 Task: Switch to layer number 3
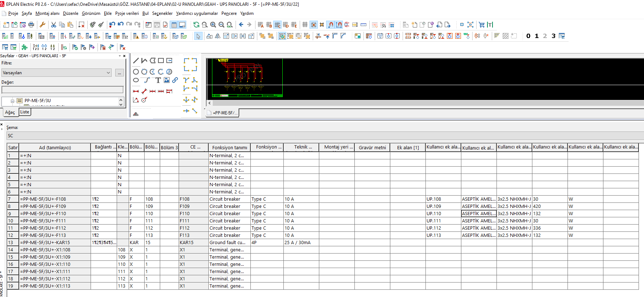553,36
